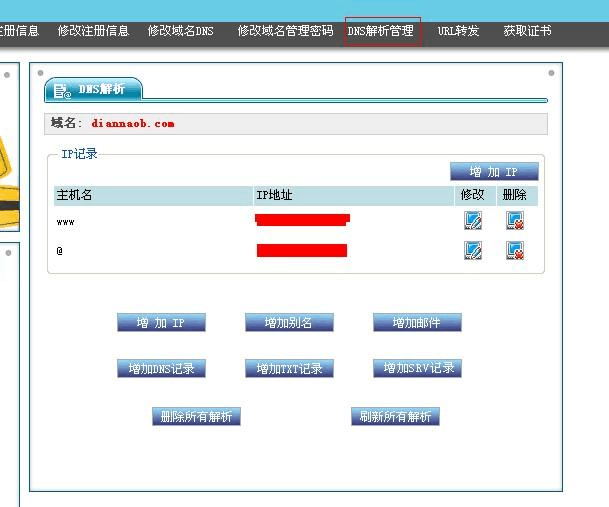Click the 增加 IP button below the records table

click(x=162, y=323)
